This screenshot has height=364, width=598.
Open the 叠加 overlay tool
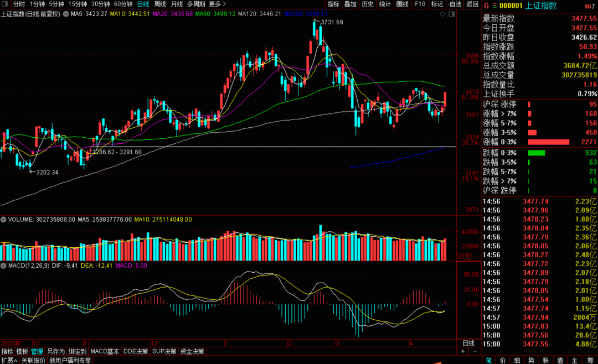(350, 4)
